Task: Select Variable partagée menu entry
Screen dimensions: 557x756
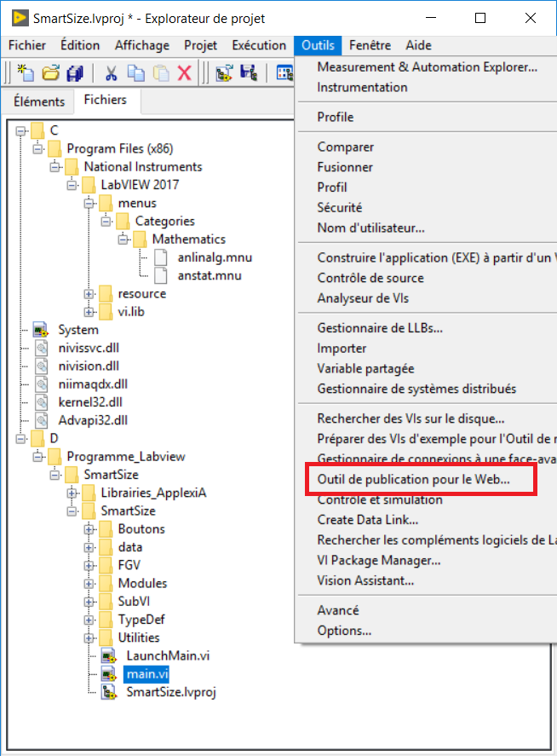Action: (365, 369)
